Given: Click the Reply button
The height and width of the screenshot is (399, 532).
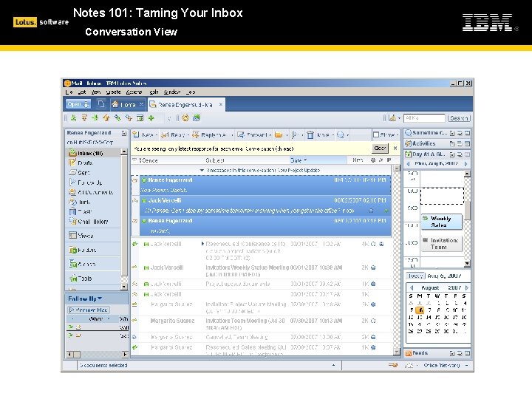Looking at the screenshot, I should (x=174, y=134).
